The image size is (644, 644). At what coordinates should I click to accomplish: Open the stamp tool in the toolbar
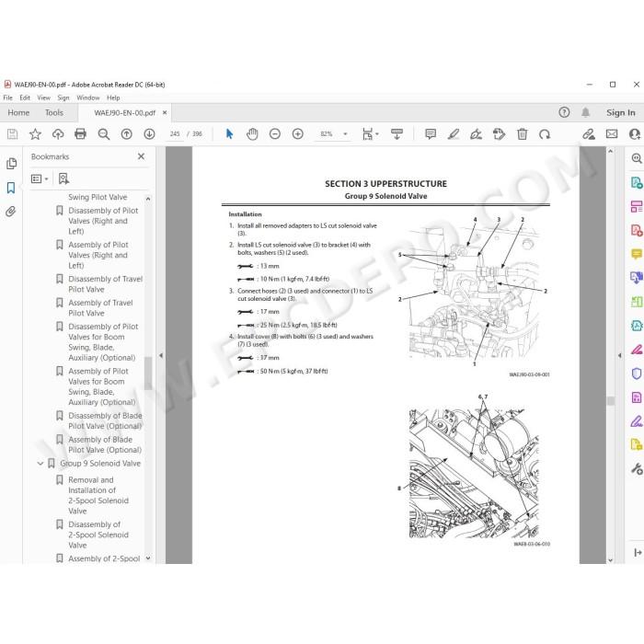coord(499,134)
